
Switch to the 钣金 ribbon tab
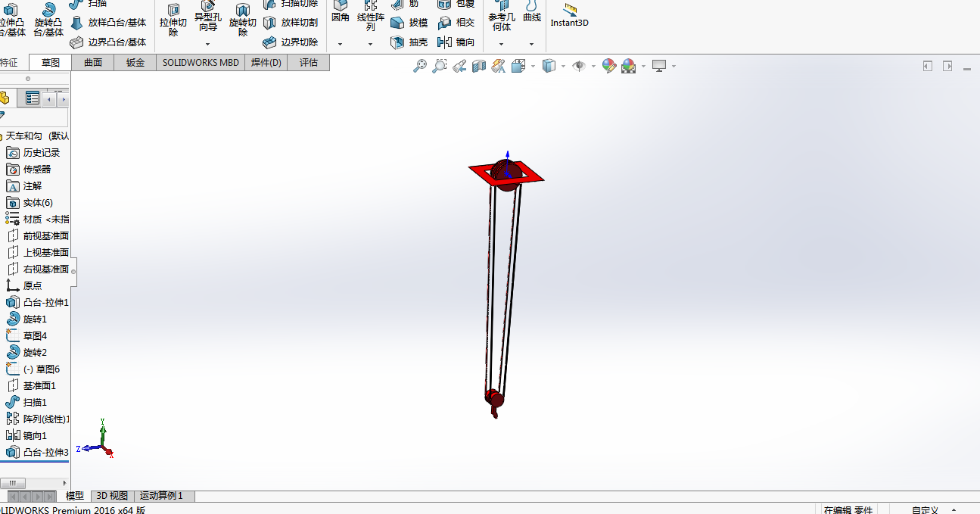click(x=135, y=63)
